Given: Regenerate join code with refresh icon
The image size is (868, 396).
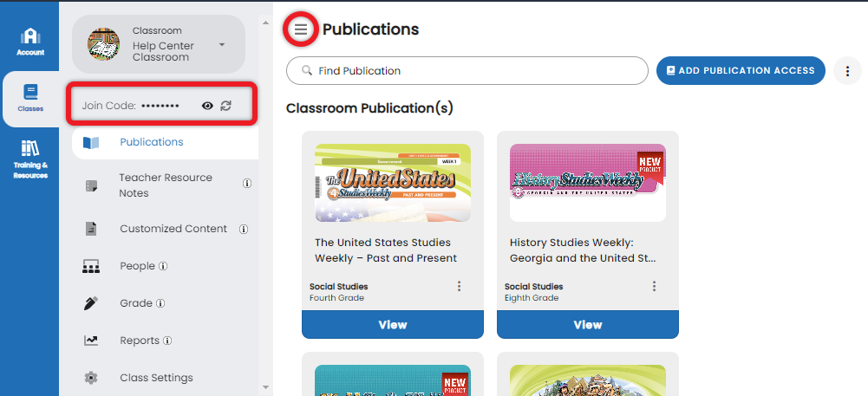Looking at the screenshot, I should tap(225, 106).
